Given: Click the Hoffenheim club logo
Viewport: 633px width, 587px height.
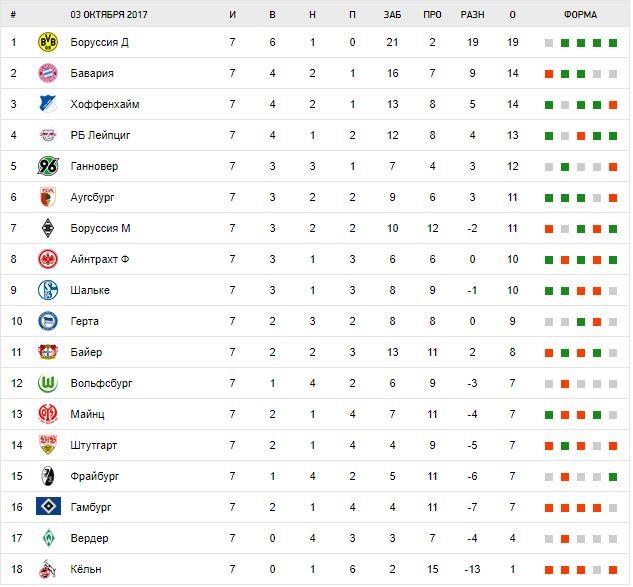Looking at the screenshot, I should pos(46,104).
